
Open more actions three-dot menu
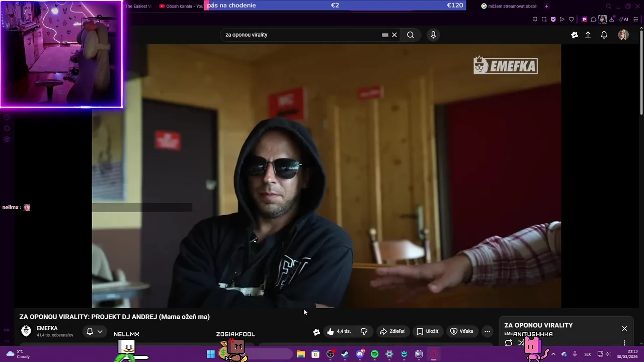487,331
